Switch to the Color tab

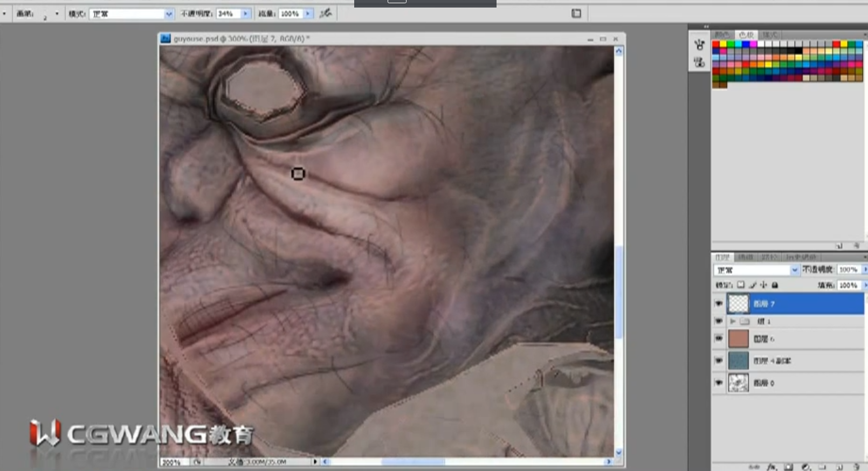(x=722, y=34)
